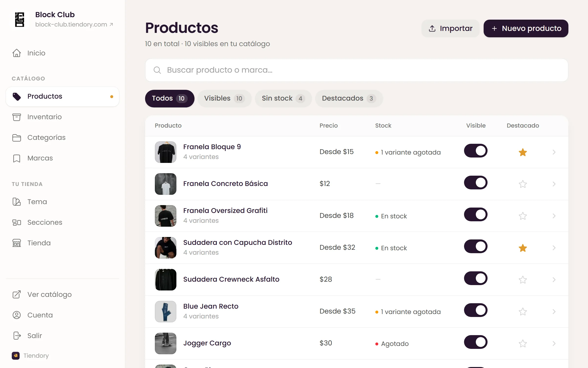
Task: Star Sudadera Crewneck Asfalto as destacado
Action: point(523,280)
